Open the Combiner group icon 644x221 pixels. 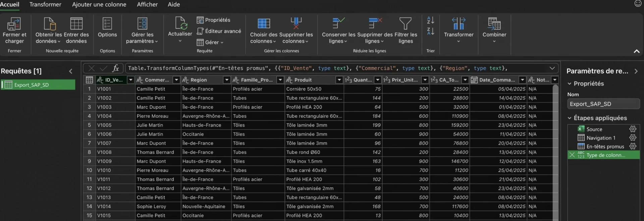pyautogui.click(x=494, y=23)
